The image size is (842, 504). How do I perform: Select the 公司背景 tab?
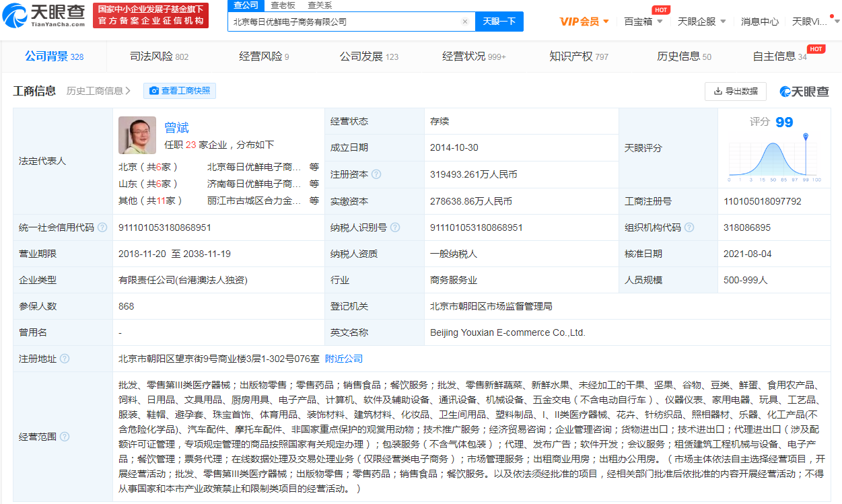tap(54, 57)
